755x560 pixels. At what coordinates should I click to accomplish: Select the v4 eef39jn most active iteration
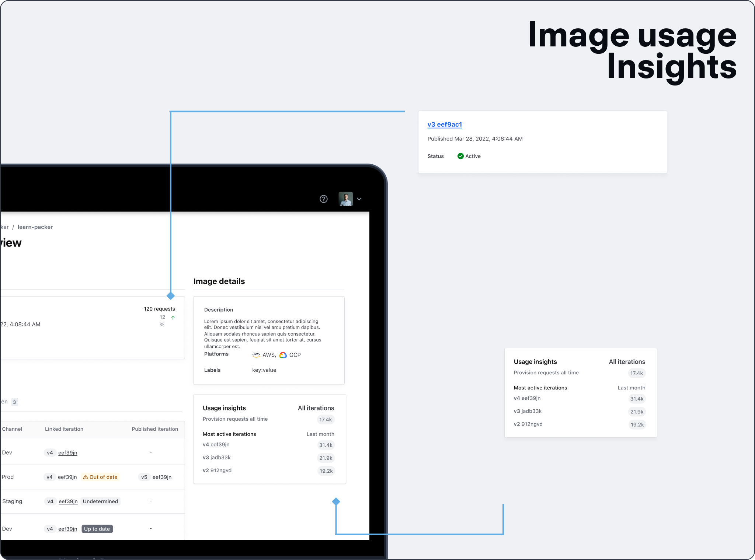[216, 445]
